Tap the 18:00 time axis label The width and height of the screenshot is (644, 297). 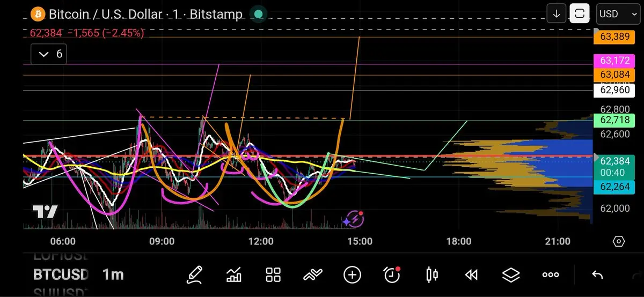click(458, 242)
